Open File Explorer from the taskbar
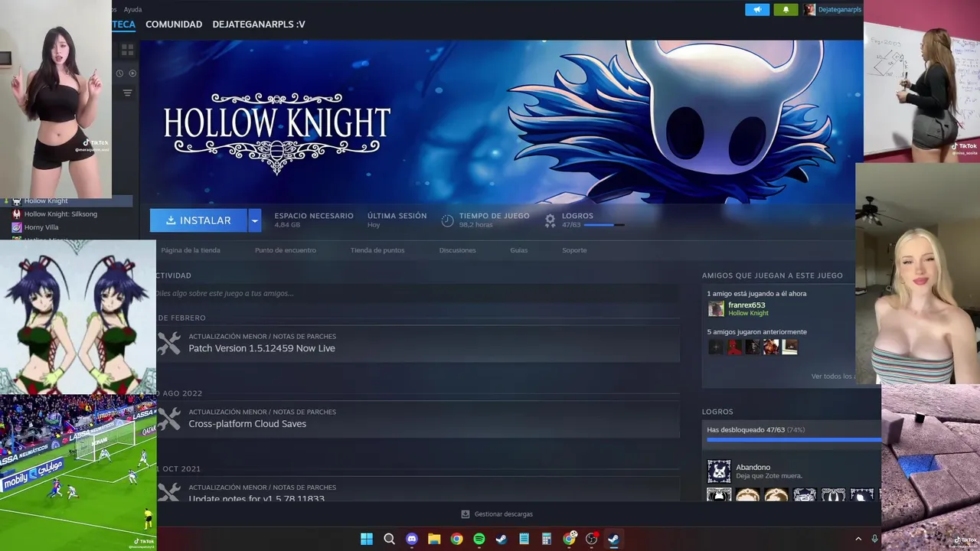Viewport: 980px width, 551px height. point(434,539)
